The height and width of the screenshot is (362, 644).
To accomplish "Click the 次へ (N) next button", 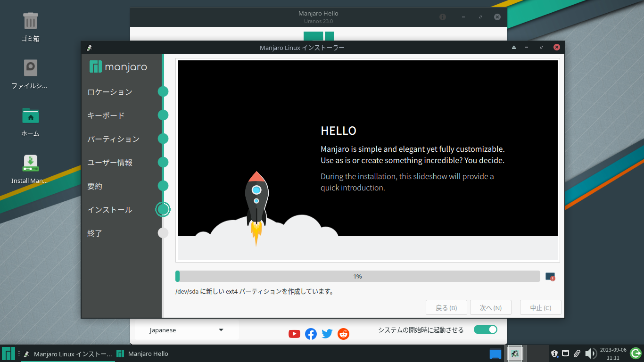I will point(491,308).
